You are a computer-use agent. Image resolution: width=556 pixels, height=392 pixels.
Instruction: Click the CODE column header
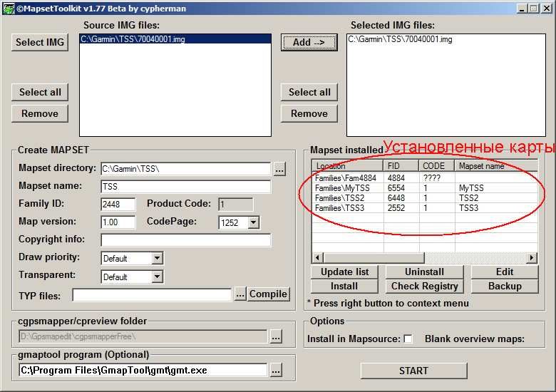(437, 165)
